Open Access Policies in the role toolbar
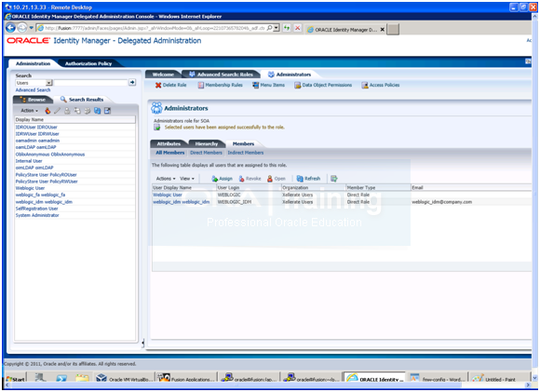Viewport: 540px width, 392px height. (x=381, y=85)
